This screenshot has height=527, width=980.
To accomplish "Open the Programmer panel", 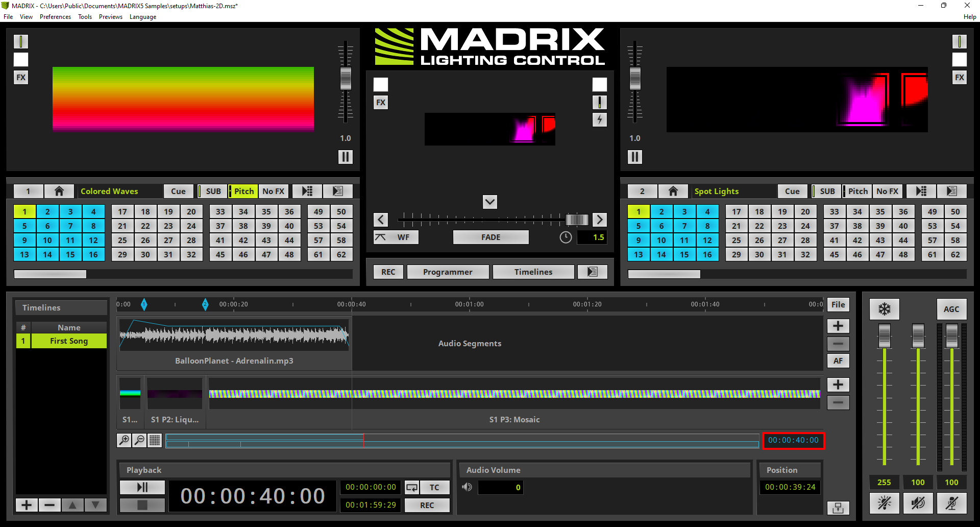I will 448,272.
